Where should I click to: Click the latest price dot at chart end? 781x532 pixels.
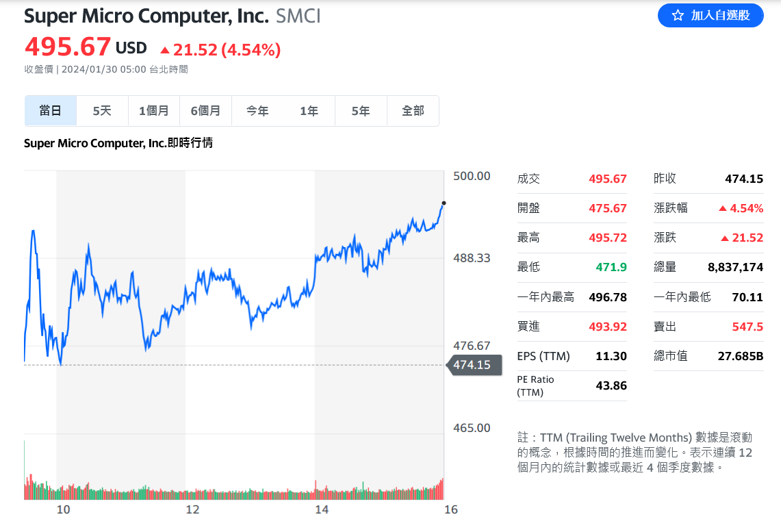pyautogui.click(x=444, y=203)
